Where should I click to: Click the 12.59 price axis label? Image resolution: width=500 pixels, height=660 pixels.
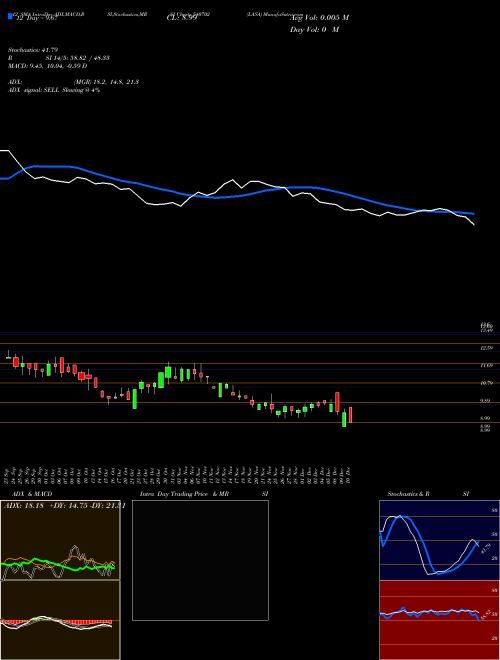pos(486,348)
